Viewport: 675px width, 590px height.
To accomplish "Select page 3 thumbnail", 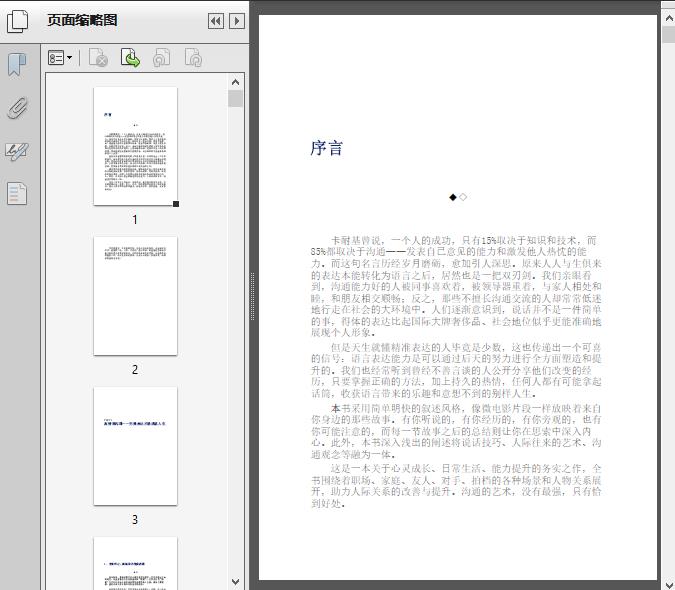I will tap(135, 446).
